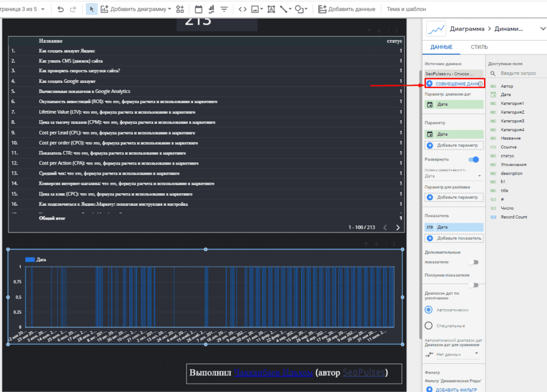Click the СТD aggregation badge on metric
Screen dimensions: 547x392
(430, 227)
